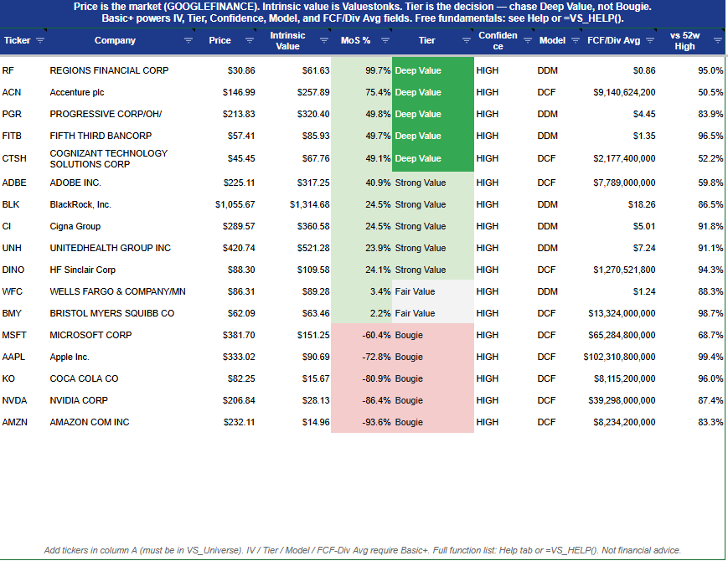
Task: Click the MoS % filter icon
Action: [385, 40]
